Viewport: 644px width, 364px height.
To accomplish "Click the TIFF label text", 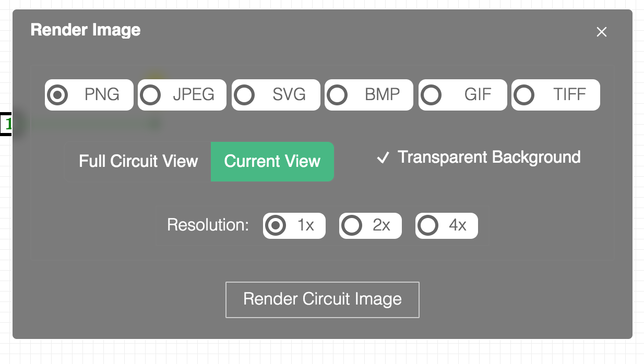I will [x=569, y=95].
